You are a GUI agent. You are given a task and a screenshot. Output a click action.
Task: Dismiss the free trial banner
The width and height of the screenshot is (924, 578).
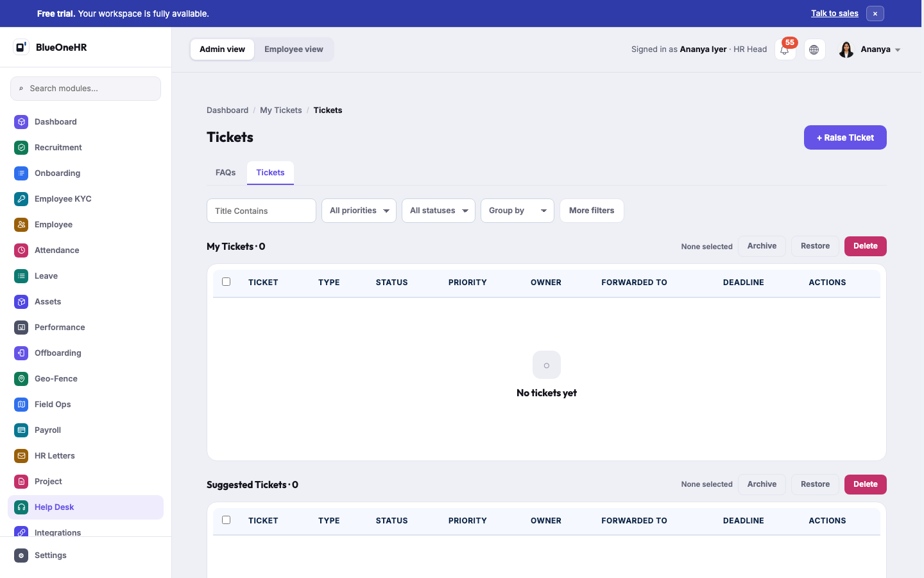(x=875, y=13)
